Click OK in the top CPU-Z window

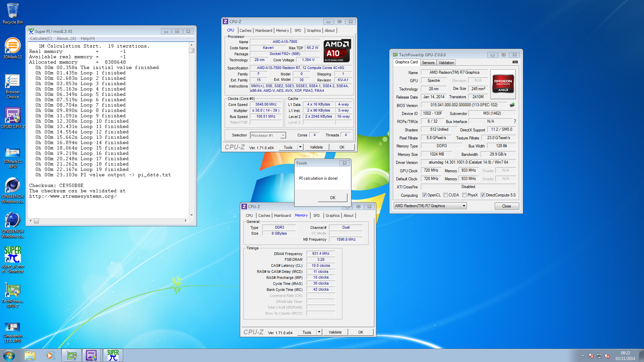tap(342, 147)
